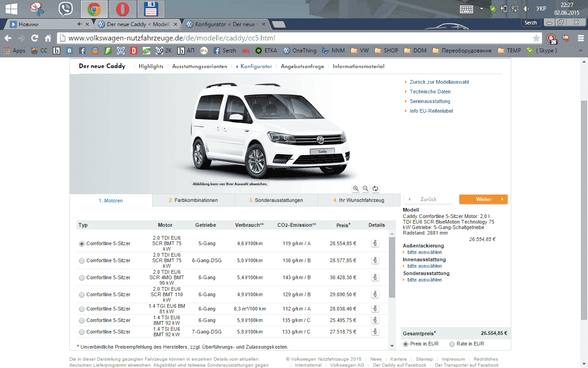Show hidden tray icons arrow
588x368 pixels.
pos(481,9)
